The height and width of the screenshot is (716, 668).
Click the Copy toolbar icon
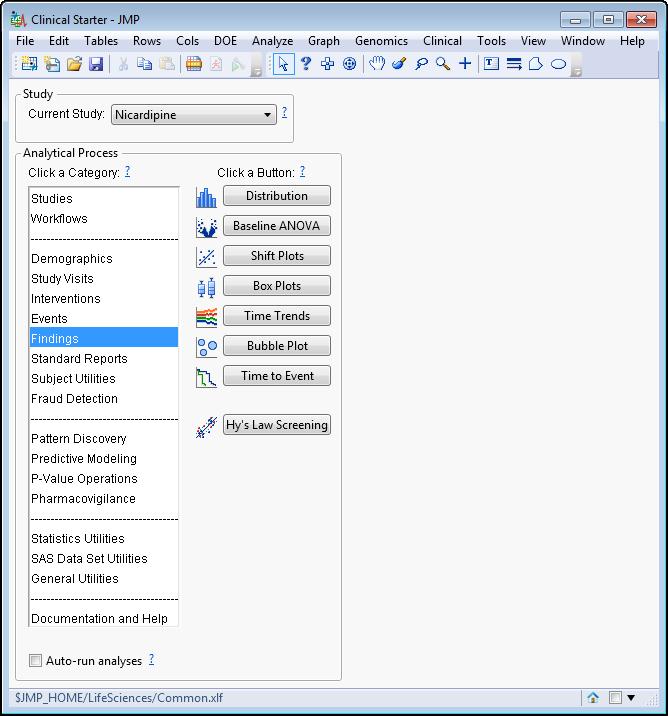[145, 63]
